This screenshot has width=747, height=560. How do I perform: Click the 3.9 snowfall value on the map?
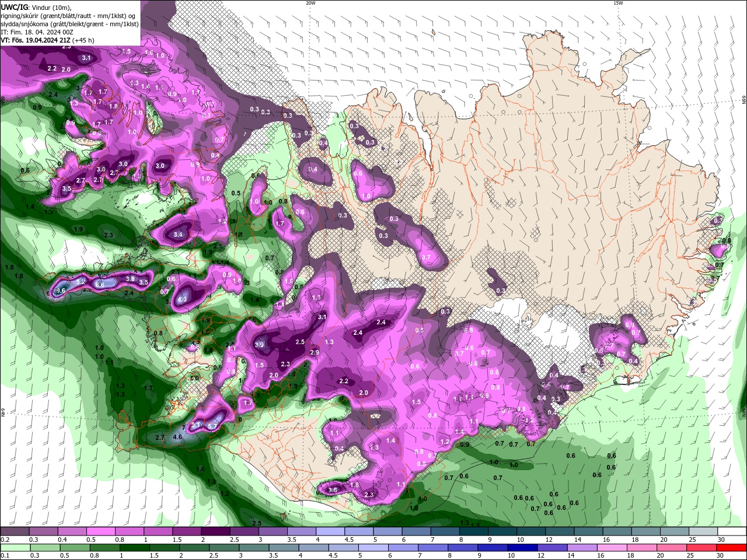click(x=260, y=345)
